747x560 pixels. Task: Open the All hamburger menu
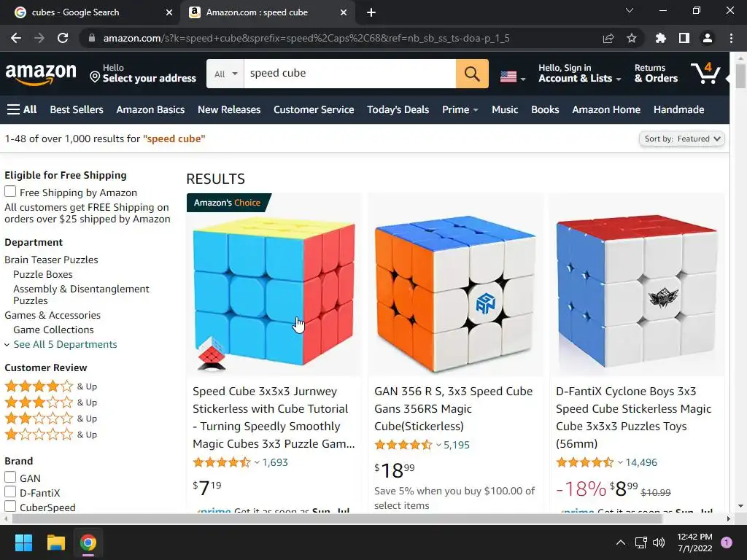coord(22,109)
